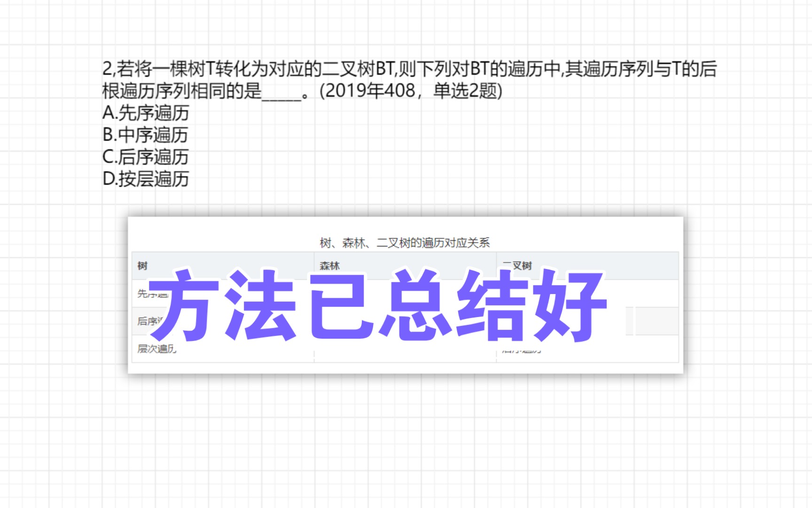Click the table title 树、森林、二叉树的遍历对应关系
The height and width of the screenshot is (508, 812).
tap(405, 243)
